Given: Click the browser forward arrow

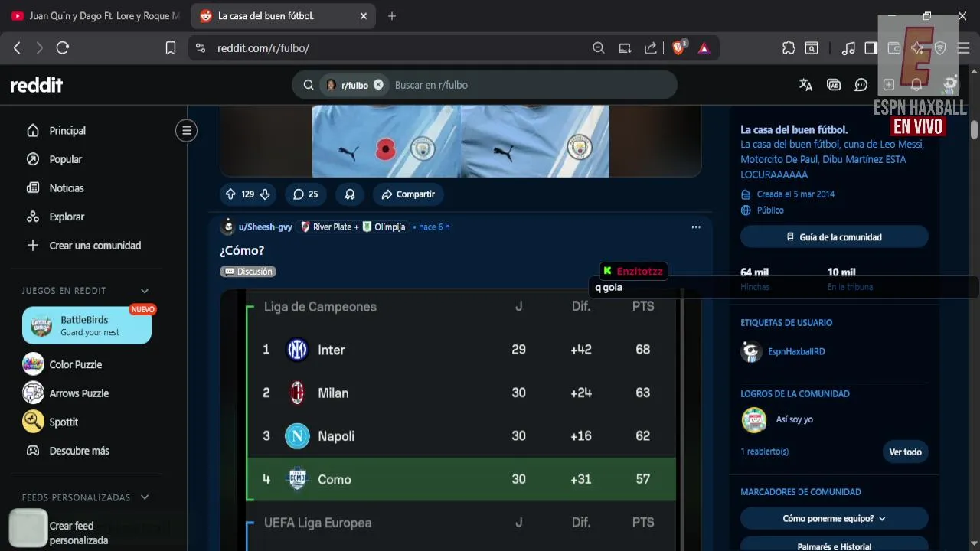Looking at the screenshot, I should click(40, 48).
